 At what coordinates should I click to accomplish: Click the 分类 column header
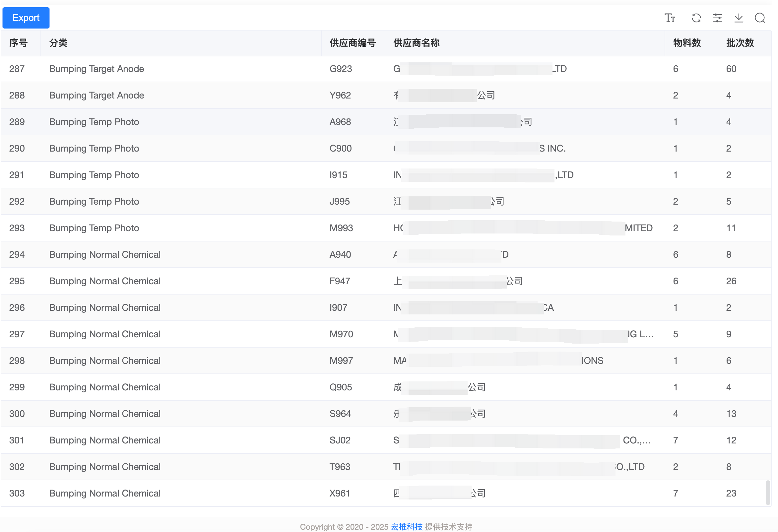[x=58, y=43]
